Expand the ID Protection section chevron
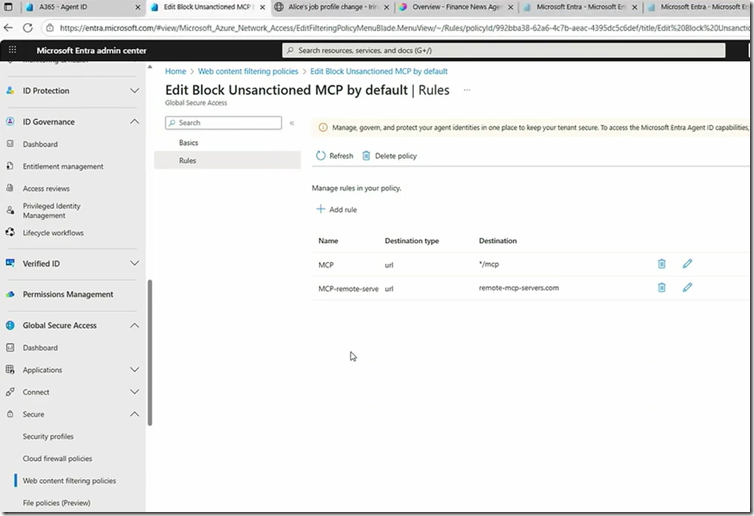The width and height of the screenshot is (754, 516). (135, 90)
